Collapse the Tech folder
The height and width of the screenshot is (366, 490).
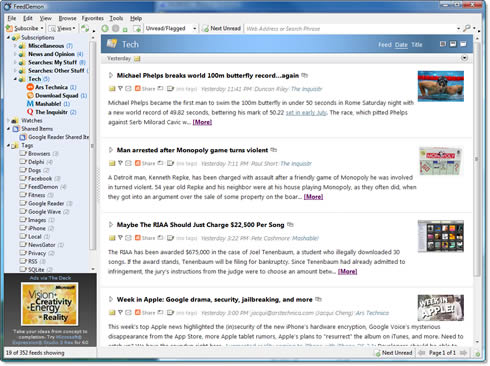tap(15, 79)
